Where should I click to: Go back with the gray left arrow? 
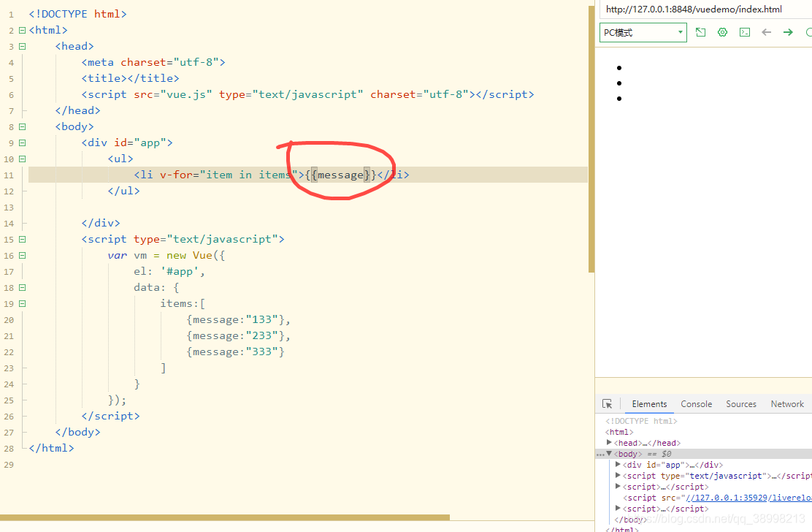click(767, 32)
